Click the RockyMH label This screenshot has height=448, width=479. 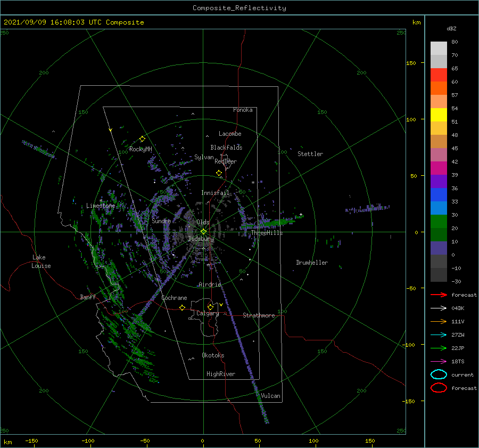[x=141, y=149]
